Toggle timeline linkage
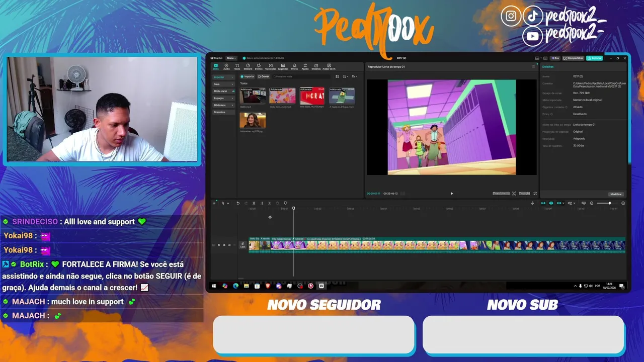Image resolution: width=644 pixels, height=362 pixels. [559, 203]
